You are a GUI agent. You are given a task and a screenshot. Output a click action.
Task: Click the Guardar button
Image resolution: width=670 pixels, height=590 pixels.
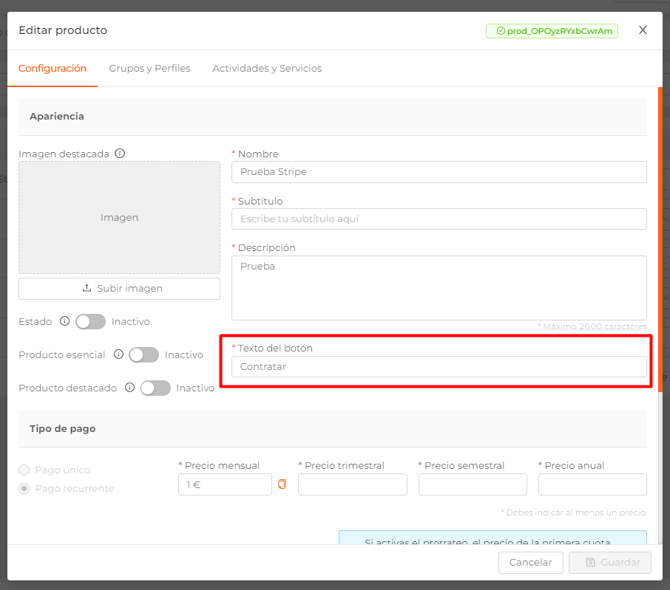click(610, 563)
